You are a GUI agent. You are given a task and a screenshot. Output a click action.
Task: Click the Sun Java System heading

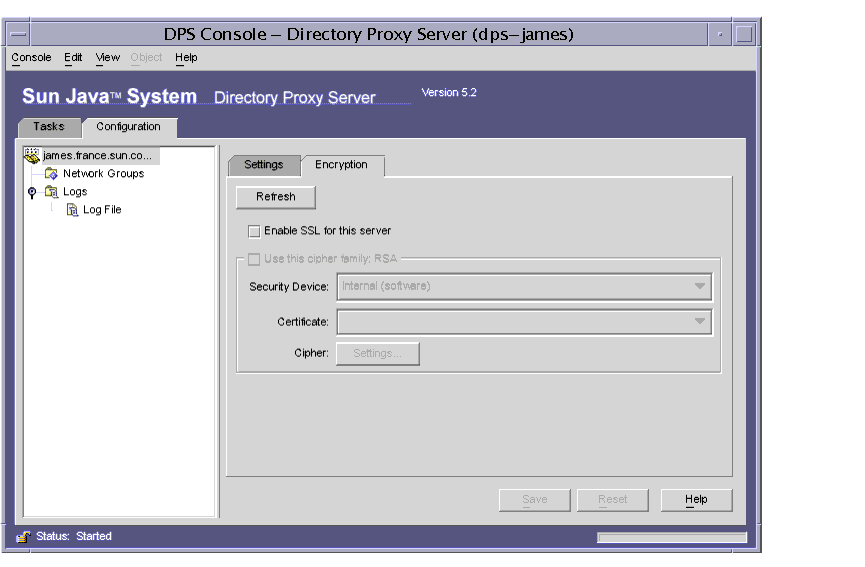pyautogui.click(x=109, y=97)
